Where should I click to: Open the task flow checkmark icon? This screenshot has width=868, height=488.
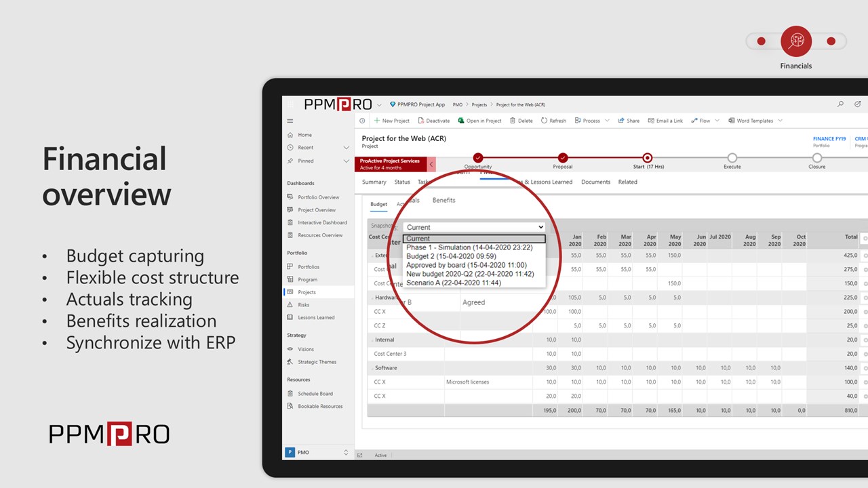tap(858, 104)
